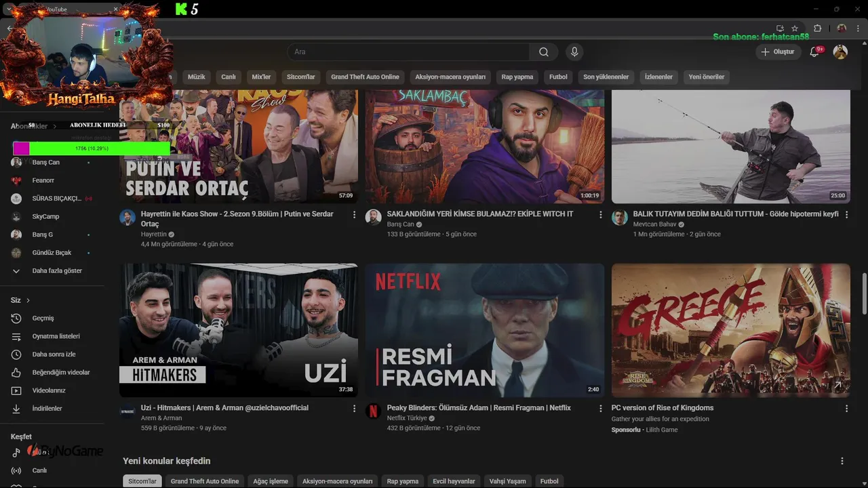Expand Daha fazla göster subscriptions
868x488 pixels.
pos(53,270)
